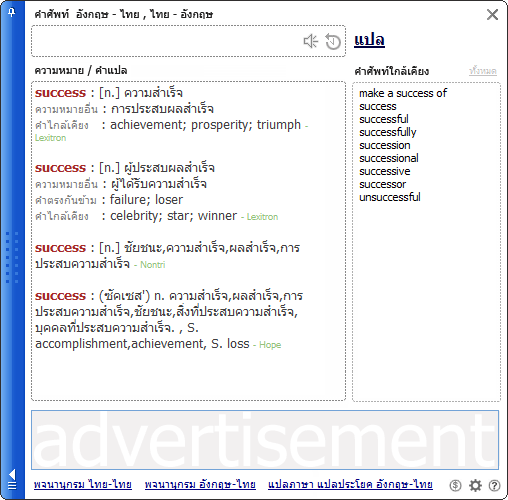Click 'failure; loser' antonyms text
This screenshot has height=500, width=508.
coord(146,200)
